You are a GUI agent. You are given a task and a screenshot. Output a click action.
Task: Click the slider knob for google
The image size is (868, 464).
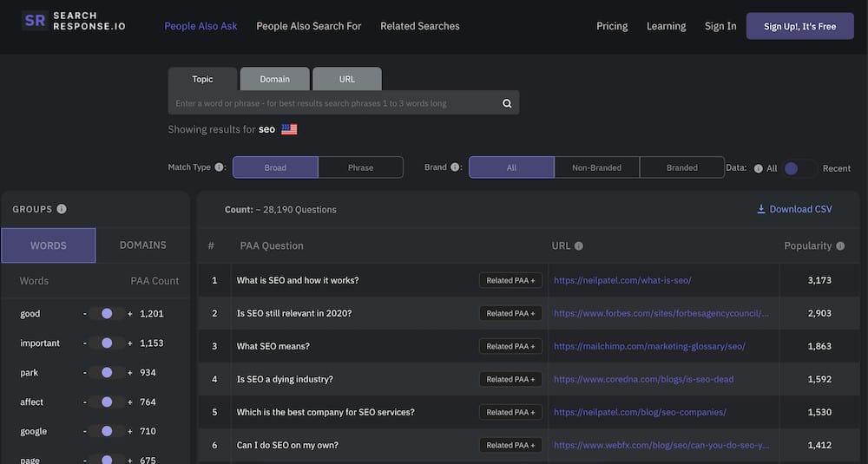(107, 431)
